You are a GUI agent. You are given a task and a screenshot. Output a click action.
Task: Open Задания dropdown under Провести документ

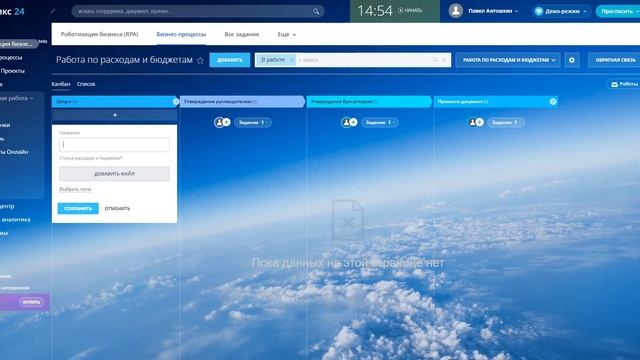506,122
